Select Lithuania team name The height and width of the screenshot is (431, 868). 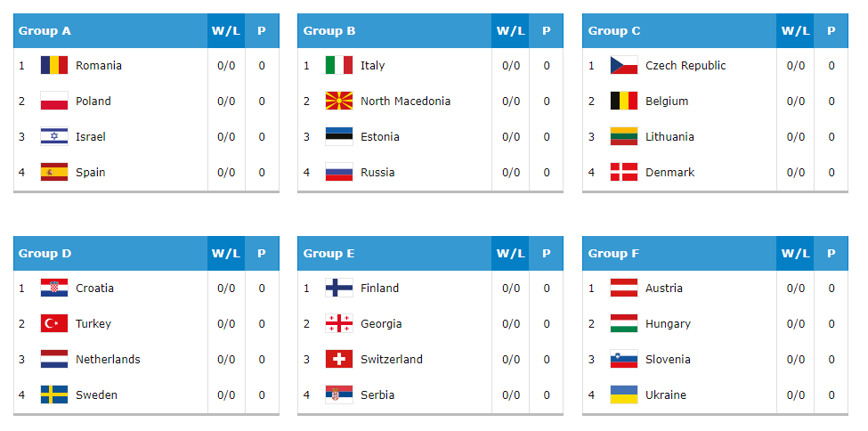tap(669, 137)
